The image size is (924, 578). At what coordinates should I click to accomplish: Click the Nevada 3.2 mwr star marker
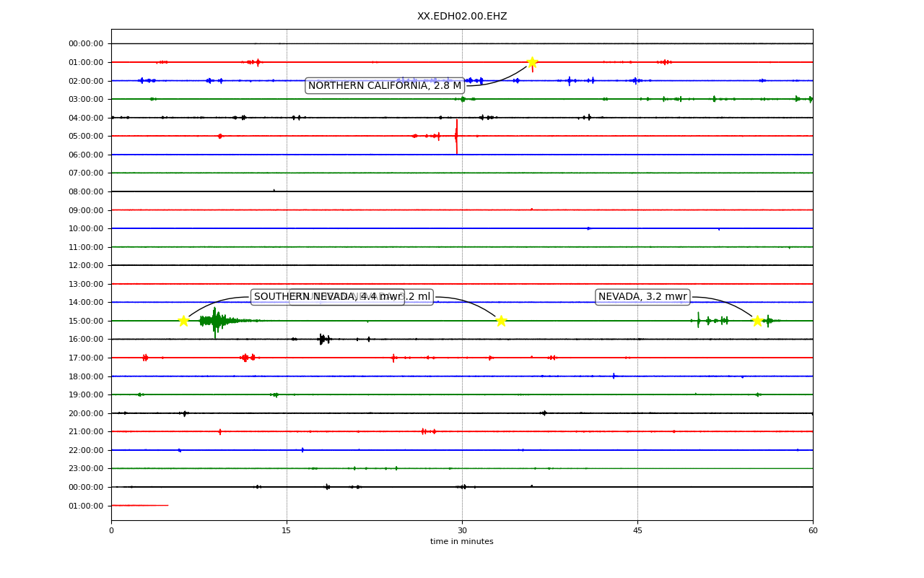coord(757,321)
